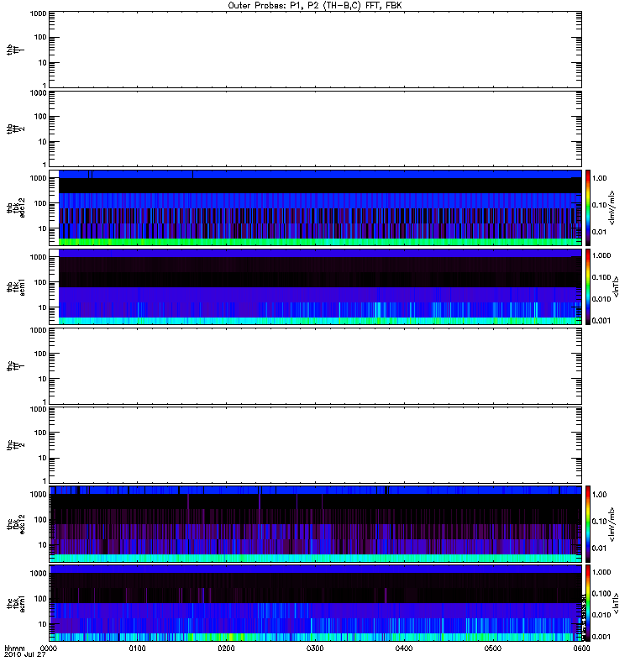Click the 'hhmm' axis unit label
630x672 pixels.
click(x=14, y=648)
